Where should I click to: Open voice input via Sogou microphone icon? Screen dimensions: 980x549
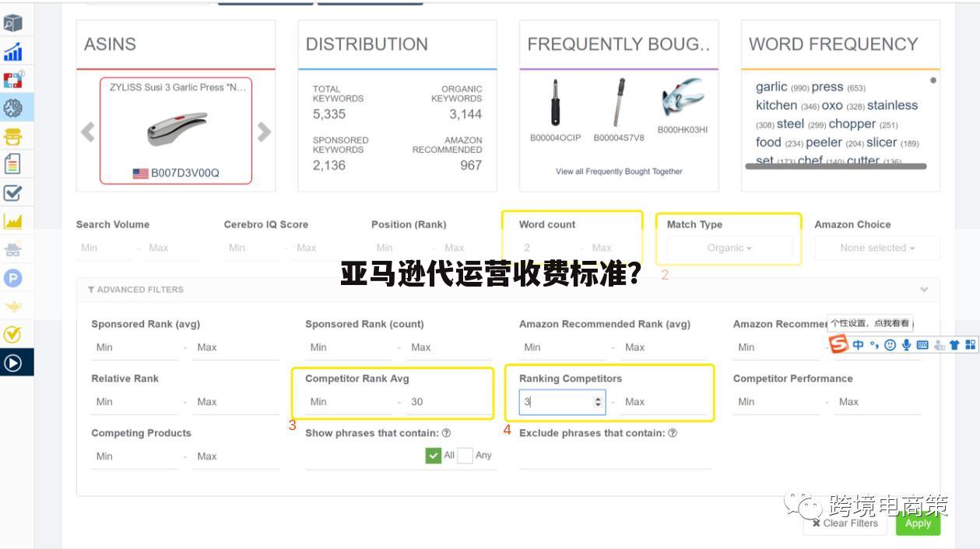(906, 343)
